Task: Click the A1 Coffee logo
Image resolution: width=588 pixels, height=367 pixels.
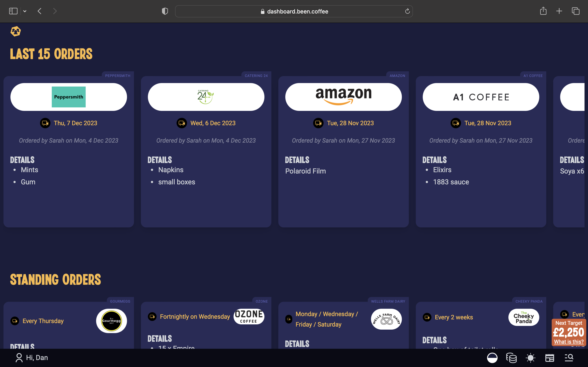Action: [x=481, y=97]
